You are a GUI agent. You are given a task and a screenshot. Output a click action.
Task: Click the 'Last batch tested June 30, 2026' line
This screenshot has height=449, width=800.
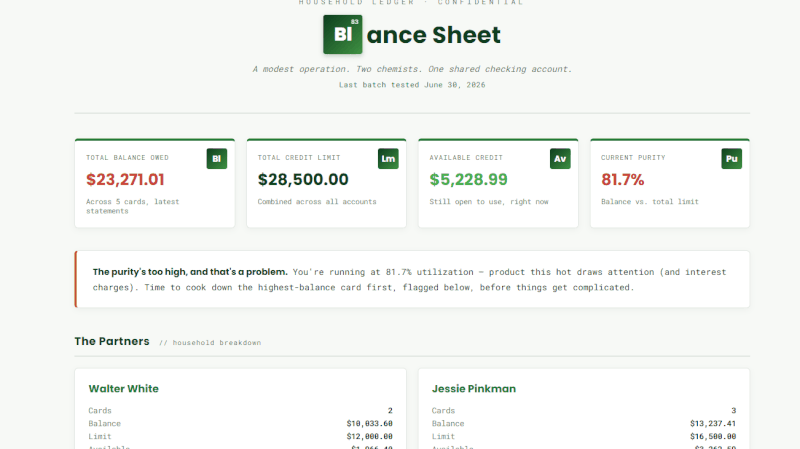coord(412,85)
